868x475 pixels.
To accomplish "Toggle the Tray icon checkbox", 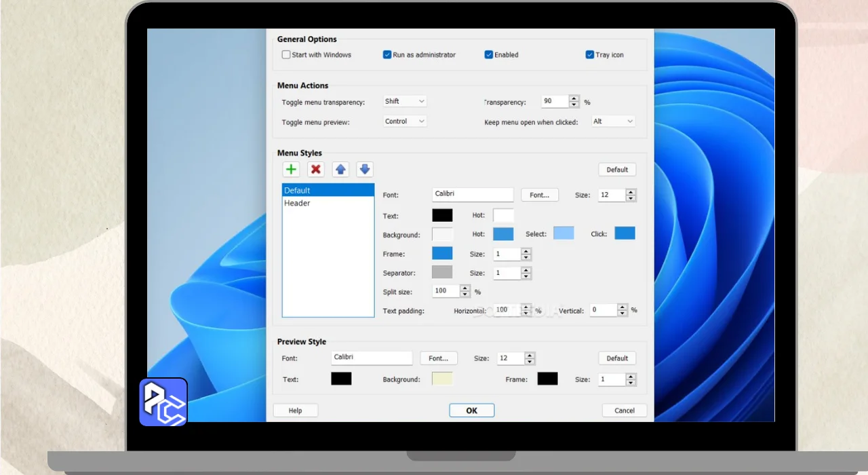I will click(x=590, y=55).
